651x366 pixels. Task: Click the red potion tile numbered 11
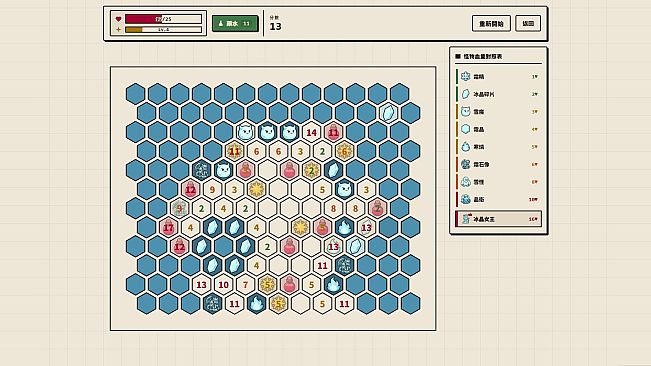tap(333, 132)
